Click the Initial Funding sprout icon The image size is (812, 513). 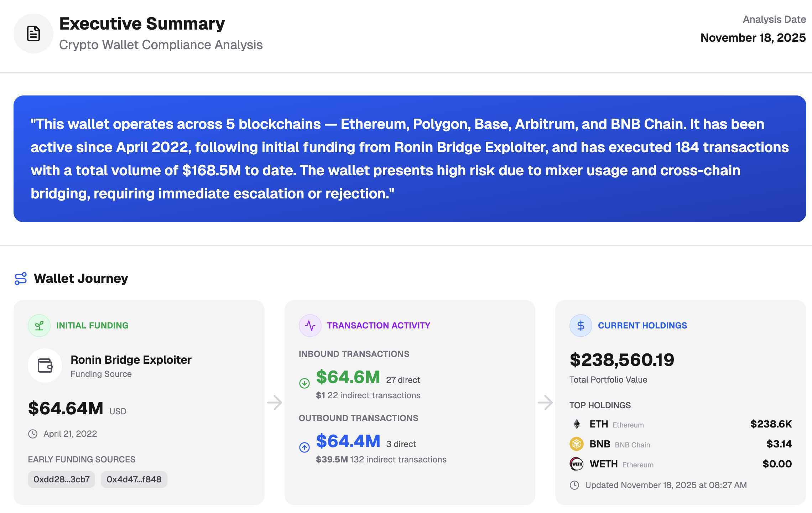(39, 325)
